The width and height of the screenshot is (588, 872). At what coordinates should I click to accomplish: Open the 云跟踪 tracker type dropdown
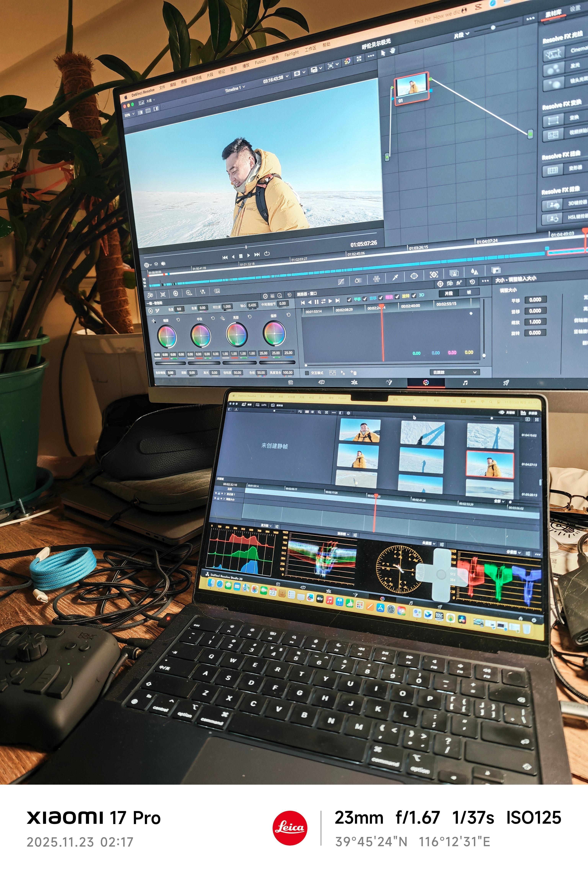[455, 372]
